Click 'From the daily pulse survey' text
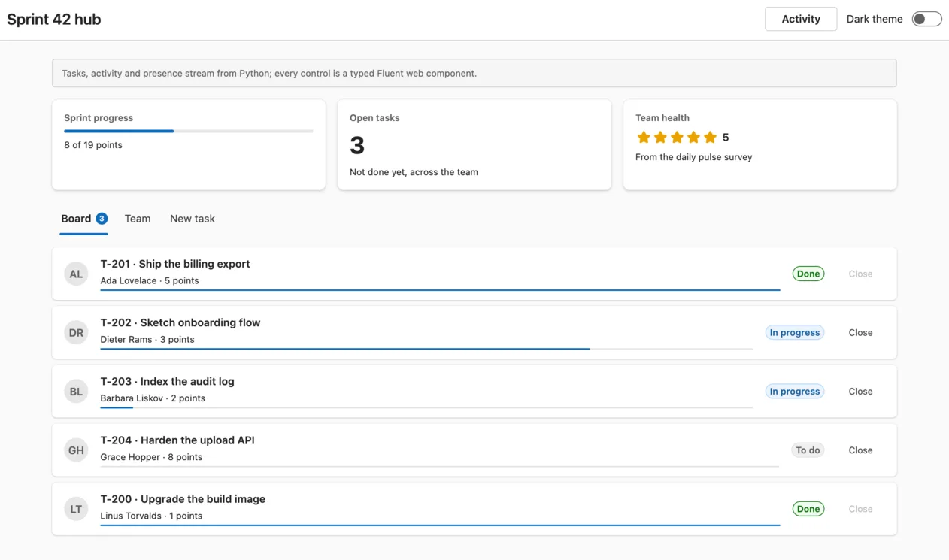This screenshot has width=949, height=560. (x=693, y=157)
